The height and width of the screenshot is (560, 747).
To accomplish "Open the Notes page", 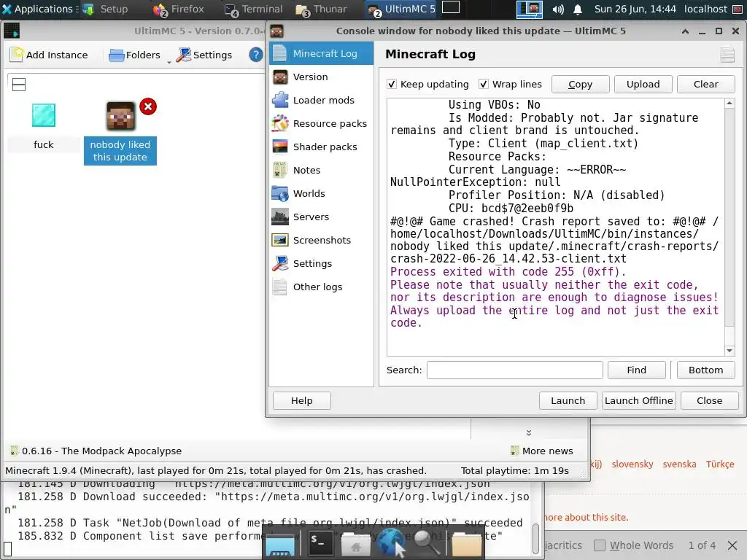I will (321, 170).
